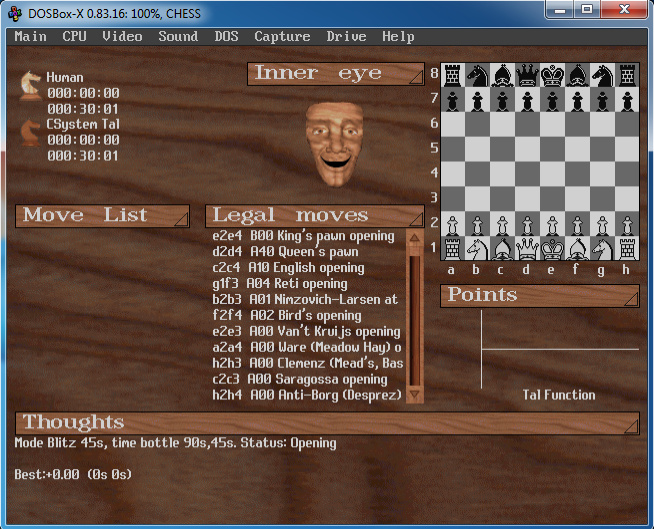This screenshot has width=654, height=529.
Task: Click the white pawn on d2
Action: click(527, 224)
